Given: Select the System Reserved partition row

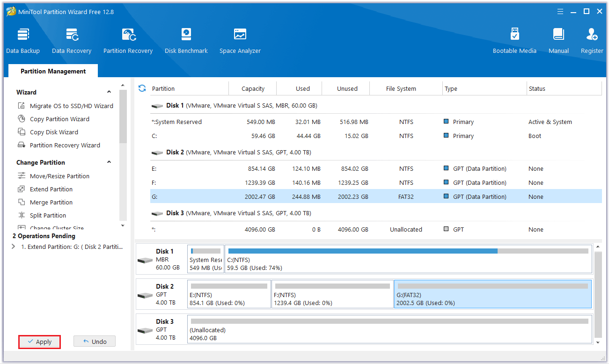Looking at the screenshot, I should tap(376, 122).
